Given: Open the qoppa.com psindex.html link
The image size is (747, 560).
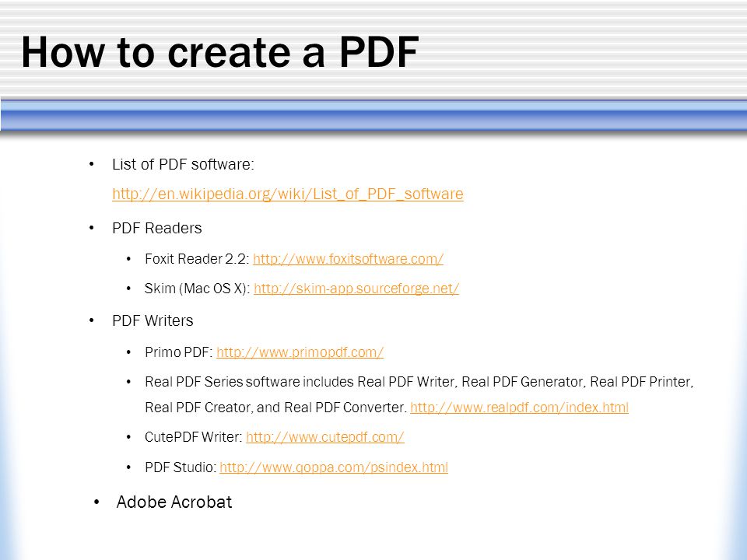Looking at the screenshot, I should (334, 467).
